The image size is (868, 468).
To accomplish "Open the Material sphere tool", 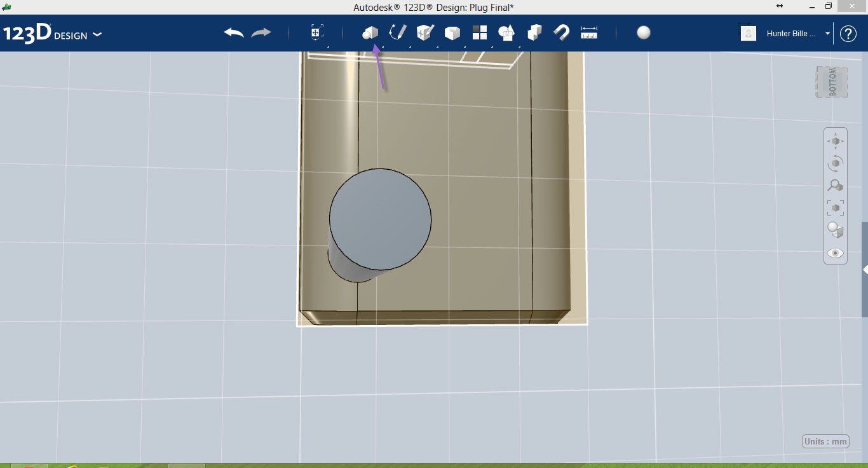I will pyautogui.click(x=644, y=32).
